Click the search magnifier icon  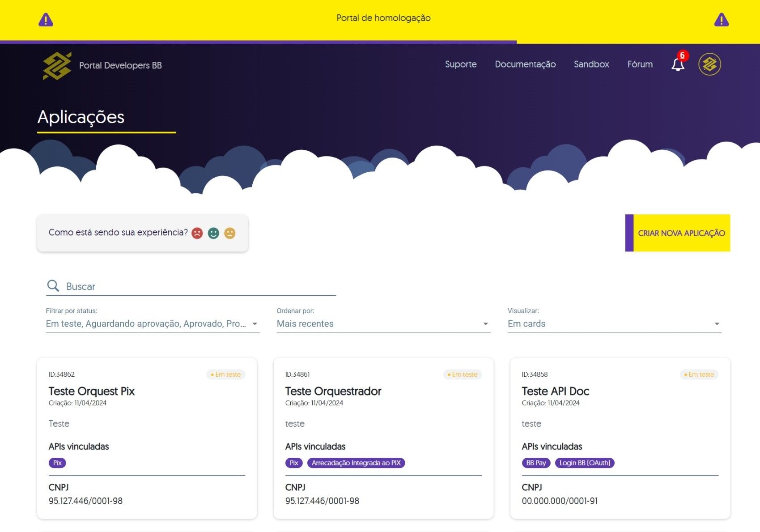coord(53,286)
